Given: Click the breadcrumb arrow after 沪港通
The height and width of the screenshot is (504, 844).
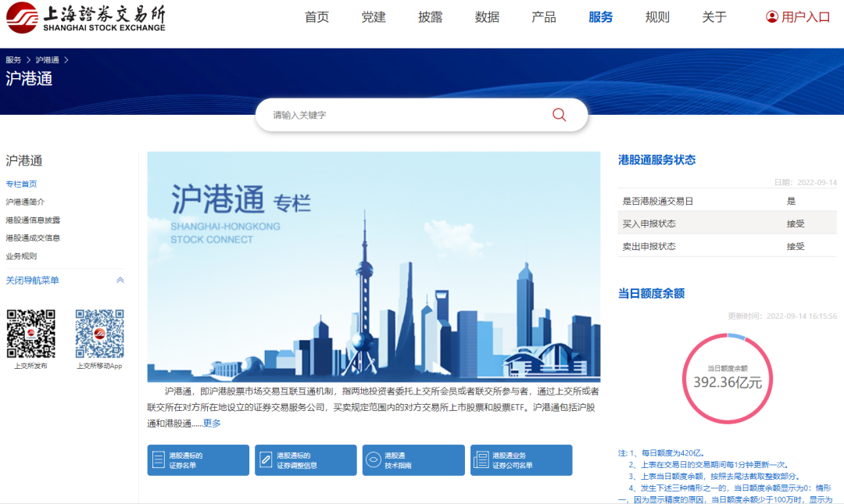Looking at the screenshot, I should [66, 59].
